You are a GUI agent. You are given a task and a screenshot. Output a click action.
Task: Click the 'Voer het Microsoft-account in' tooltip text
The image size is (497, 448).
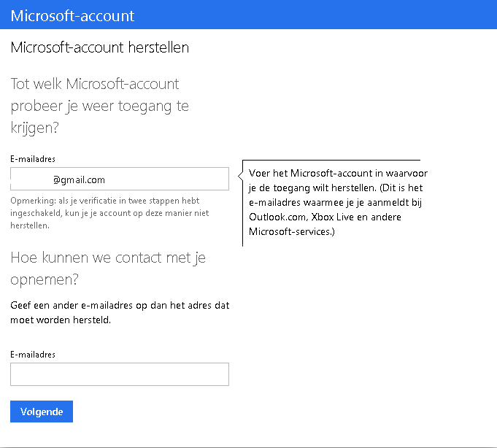tap(337, 173)
